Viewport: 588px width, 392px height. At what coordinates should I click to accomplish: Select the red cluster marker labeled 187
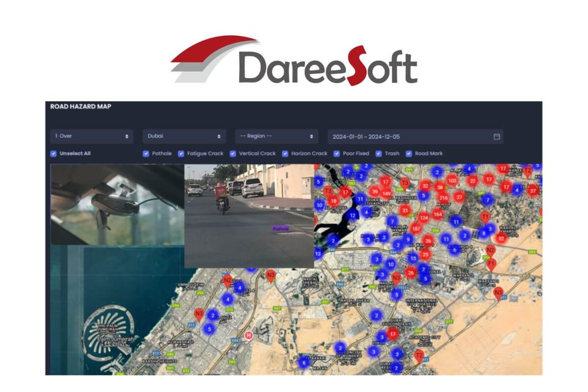point(416,228)
